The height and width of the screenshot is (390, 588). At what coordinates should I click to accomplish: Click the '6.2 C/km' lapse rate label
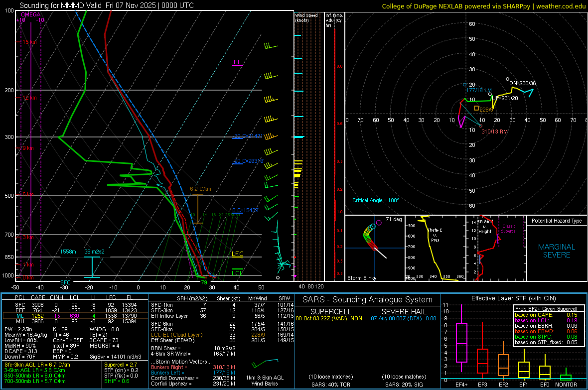point(200,189)
